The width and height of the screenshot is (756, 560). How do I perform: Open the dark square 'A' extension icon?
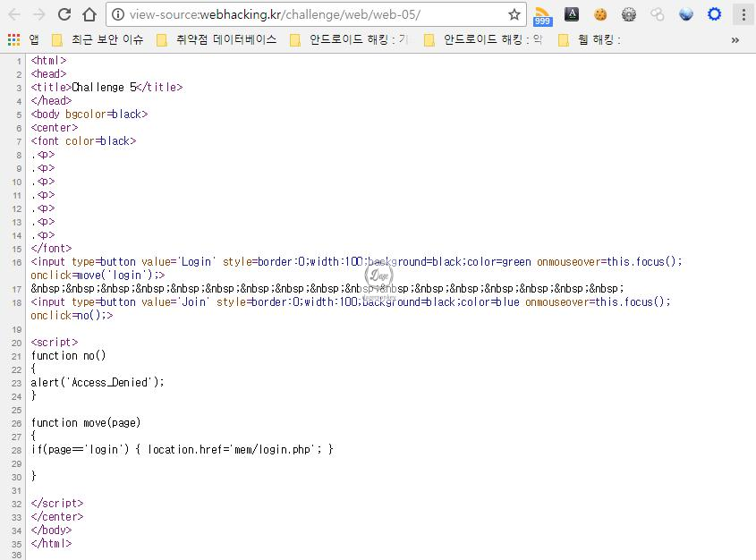(x=572, y=14)
